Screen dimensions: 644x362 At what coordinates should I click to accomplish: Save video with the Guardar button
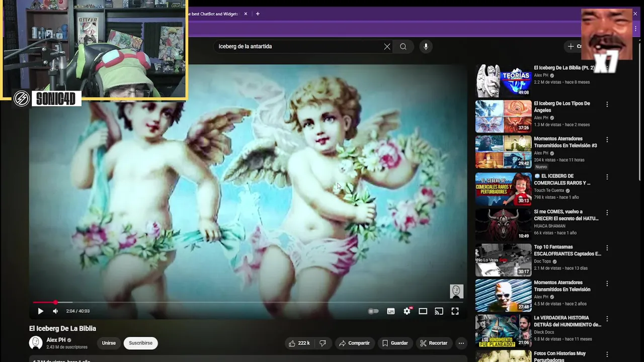click(394, 343)
